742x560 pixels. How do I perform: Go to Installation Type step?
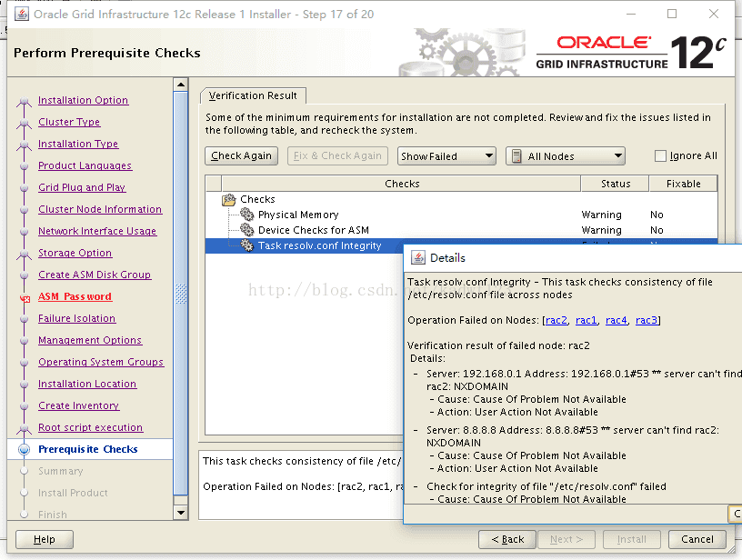pyautogui.click(x=78, y=144)
